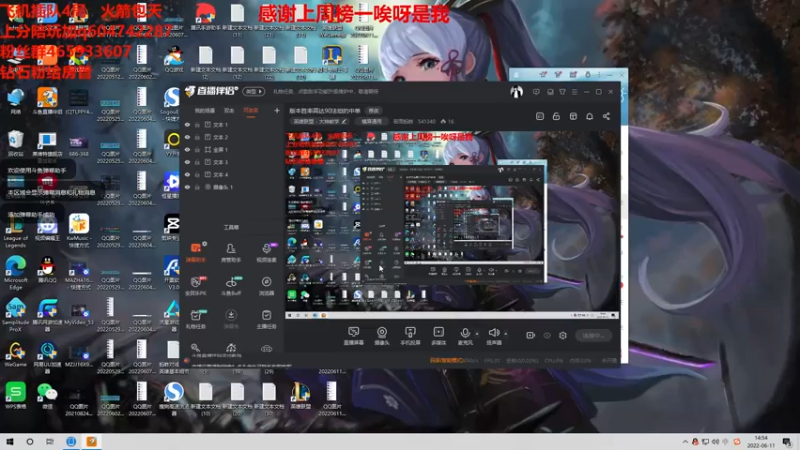Hide the 全屏 1 source layer

[x=187, y=149]
